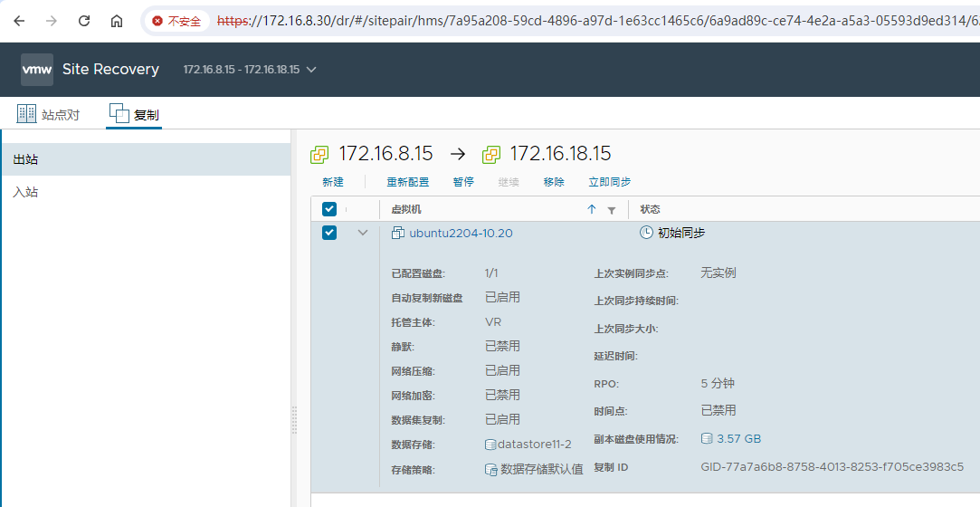
Task: Click the 已配置磁盘 value 1/1
Action: click(x=491, y=273)
